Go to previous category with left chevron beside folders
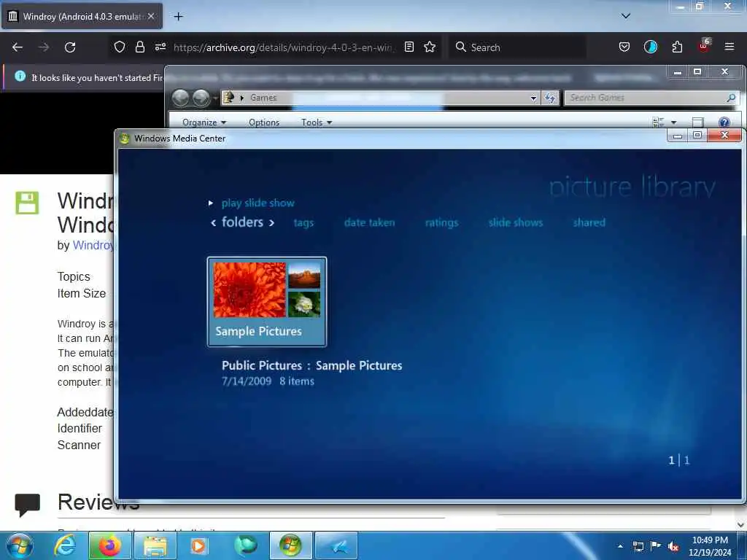This screenshot has height=560, width=747. click(213, 222)
